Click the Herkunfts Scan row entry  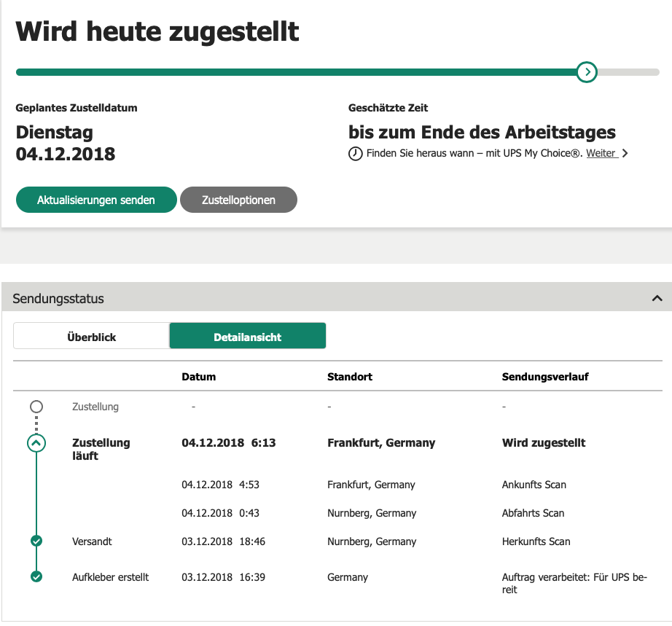(536, 541)
